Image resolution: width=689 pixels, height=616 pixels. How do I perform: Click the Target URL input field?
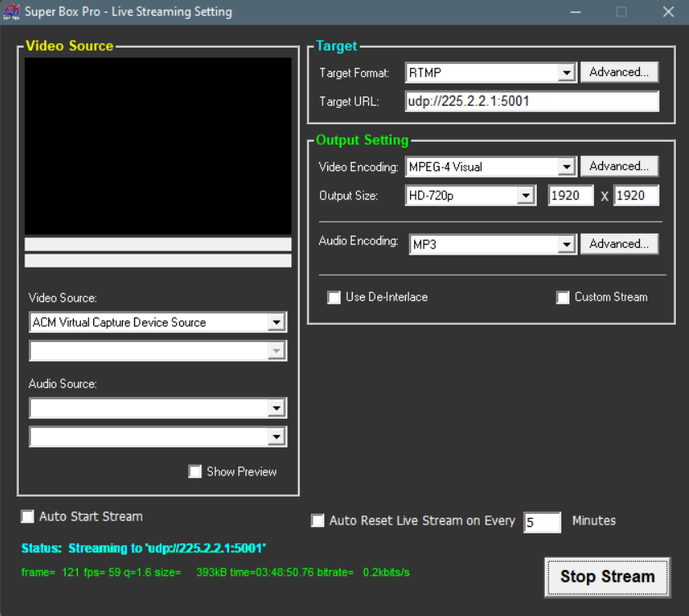click(532, 101)
